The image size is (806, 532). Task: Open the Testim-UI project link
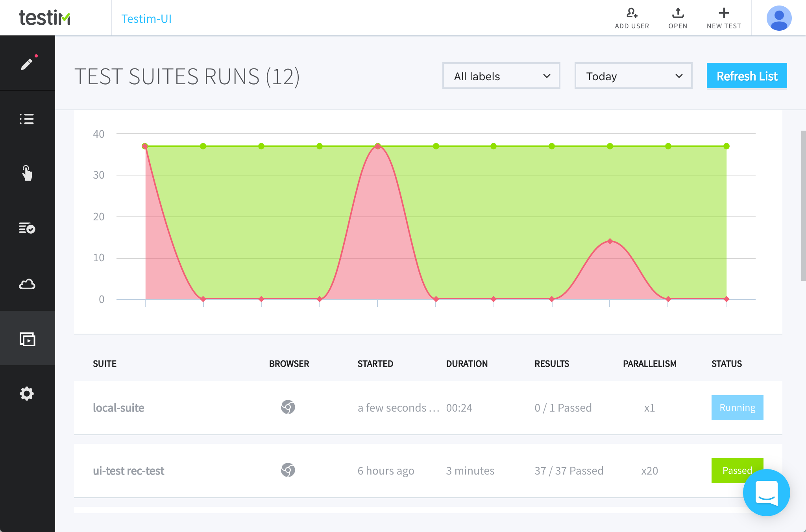tap(146, 18)
